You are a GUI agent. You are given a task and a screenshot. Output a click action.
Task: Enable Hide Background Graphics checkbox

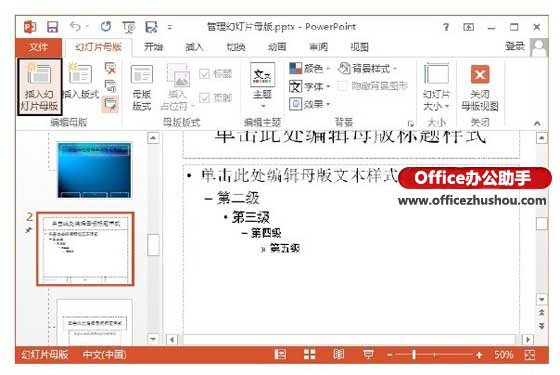342,86
